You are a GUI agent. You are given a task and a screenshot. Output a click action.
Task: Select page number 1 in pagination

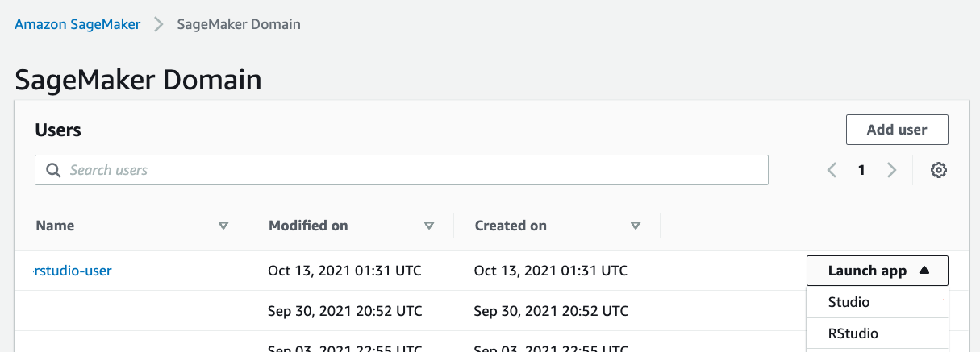(861, 170)
